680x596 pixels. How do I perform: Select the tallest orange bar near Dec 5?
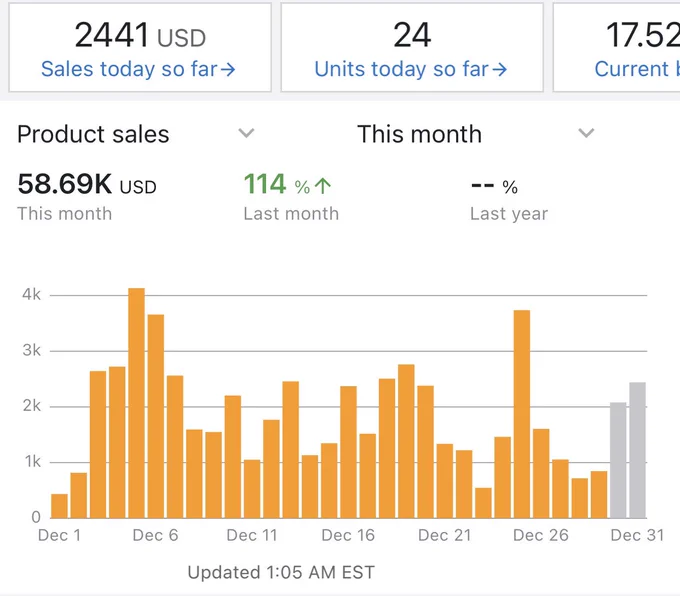pyautogui.click(x=137, y=403)
